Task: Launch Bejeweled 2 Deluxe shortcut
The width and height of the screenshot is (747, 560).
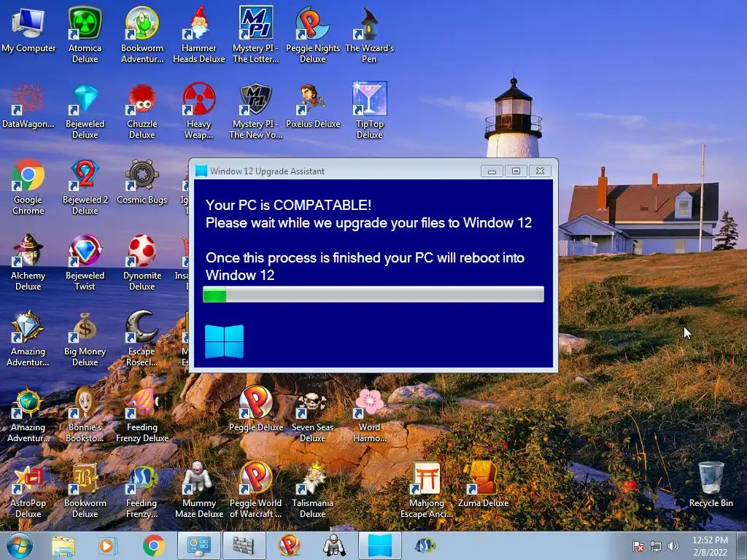Action: (85, 186)
